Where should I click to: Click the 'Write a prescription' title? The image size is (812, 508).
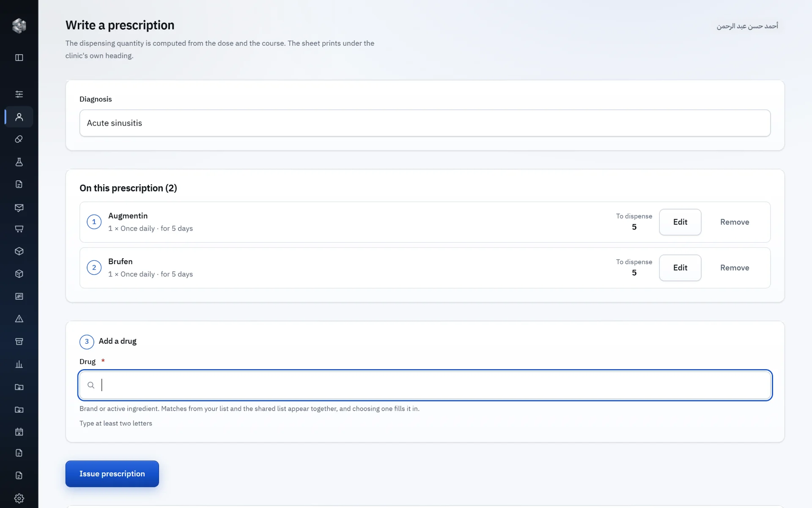120,25
